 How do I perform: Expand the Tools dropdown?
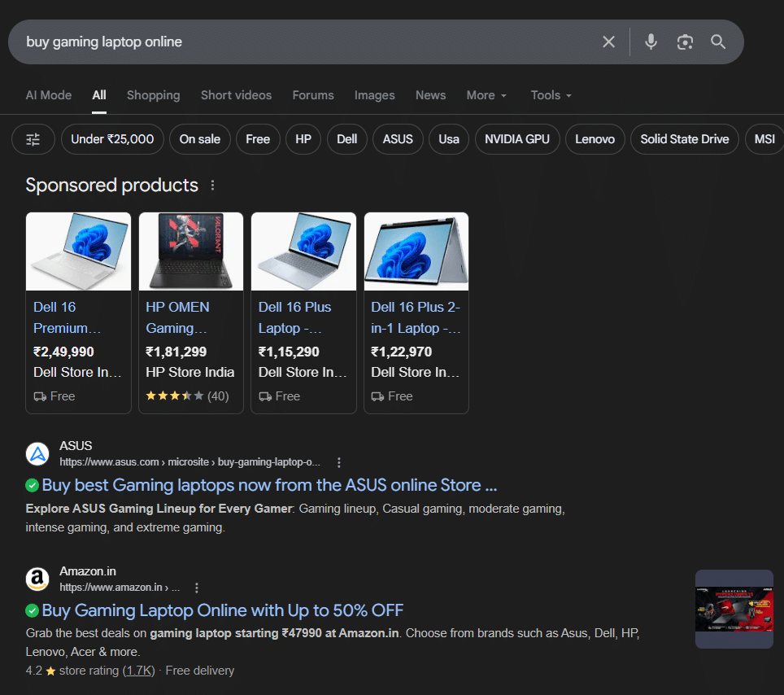pyautogui.click(x=551, y=95)
